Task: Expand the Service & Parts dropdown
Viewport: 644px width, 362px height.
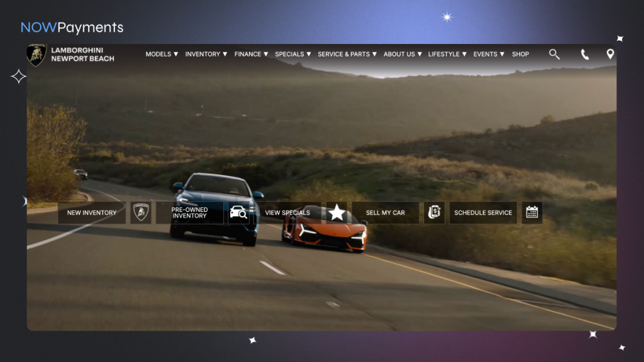Action: pos(347,54)
